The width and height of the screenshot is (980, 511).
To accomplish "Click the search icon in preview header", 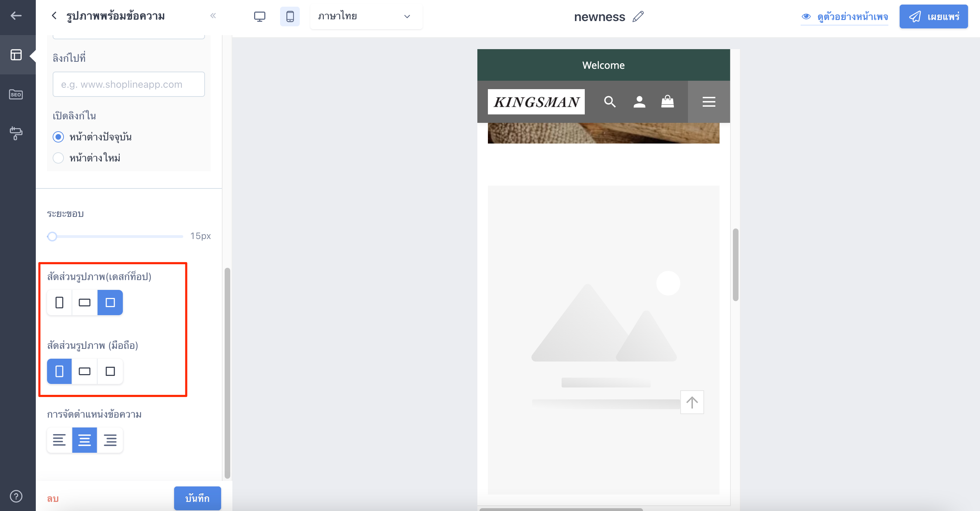I will pyautogui.click(x=610, y=101).
